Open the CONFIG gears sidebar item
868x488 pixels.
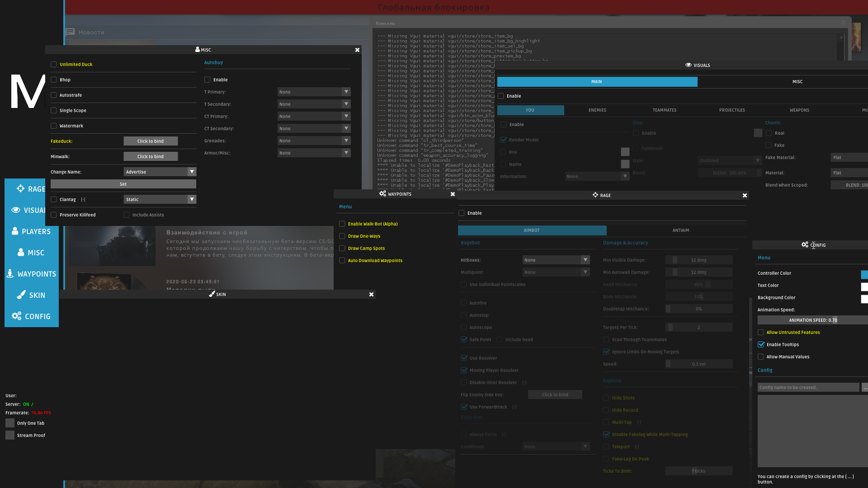click(31, 316)
